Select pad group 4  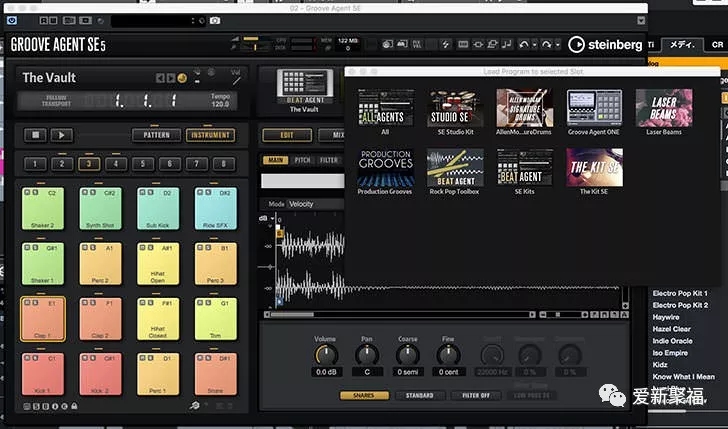116,163
